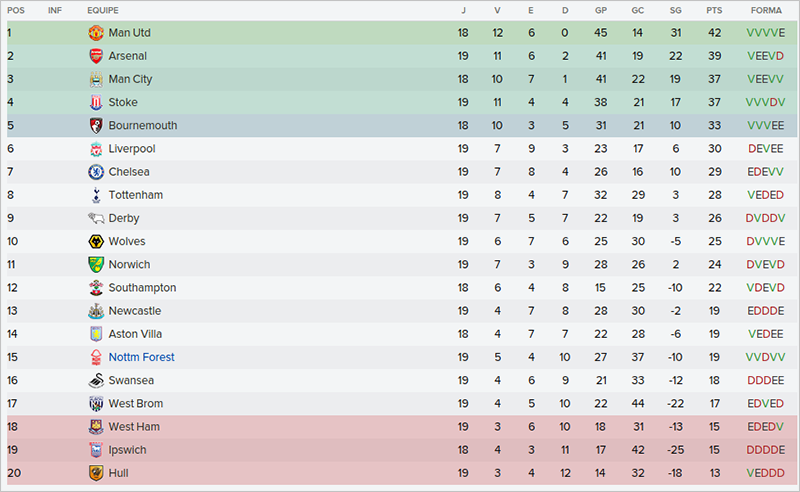Select the Southampton badge icon

(96, 288)
